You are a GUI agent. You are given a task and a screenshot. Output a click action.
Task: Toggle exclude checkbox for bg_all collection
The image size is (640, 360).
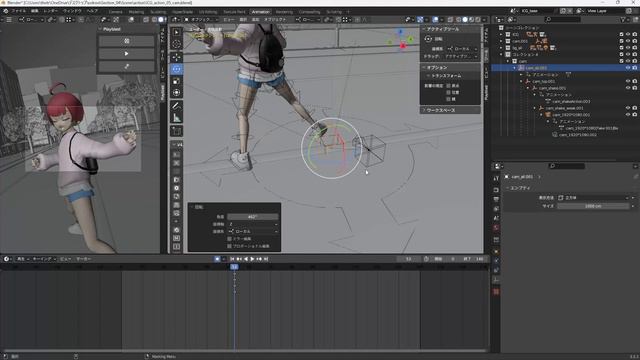point(621,48)
